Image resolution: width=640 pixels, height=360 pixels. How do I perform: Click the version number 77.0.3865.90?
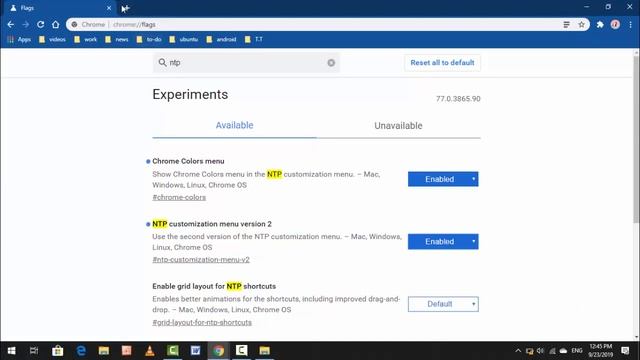tap(458, 99)
